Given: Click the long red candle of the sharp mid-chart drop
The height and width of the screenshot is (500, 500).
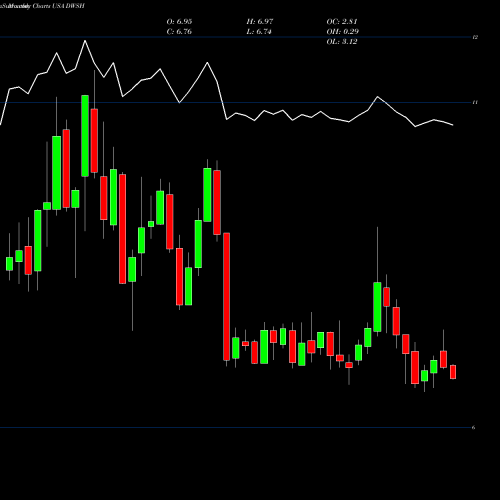Looking at the screenshot, I should coord(227,297).
